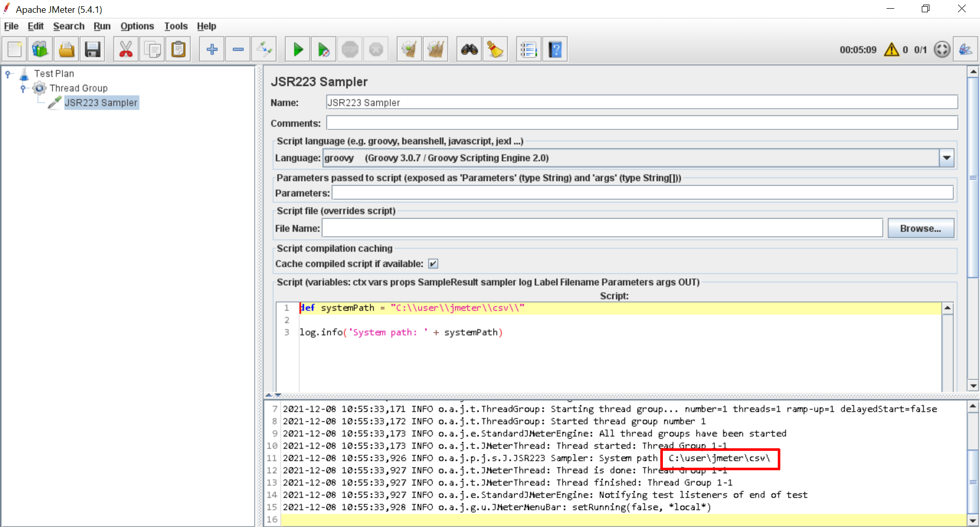
Task: Open the Options menu
Action: click(x=137, y=26)
